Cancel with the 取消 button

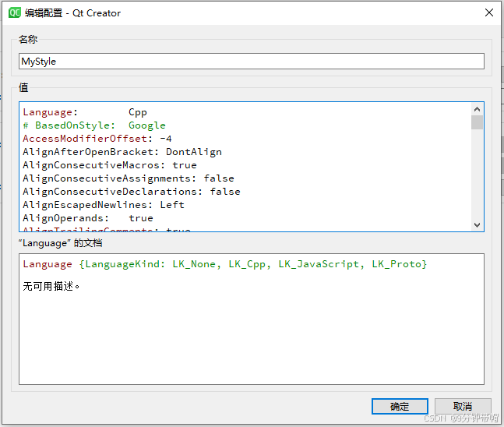[x=463, y=407]
